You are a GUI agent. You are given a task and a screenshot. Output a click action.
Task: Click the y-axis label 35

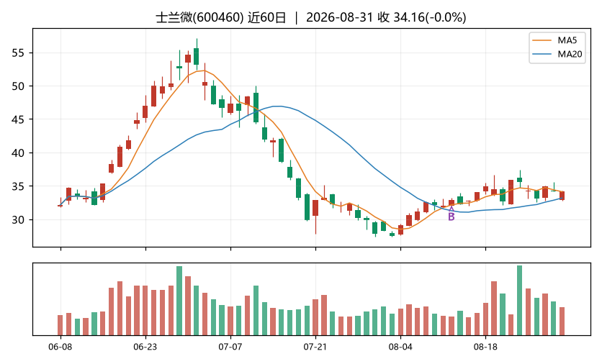click(18, 186)
